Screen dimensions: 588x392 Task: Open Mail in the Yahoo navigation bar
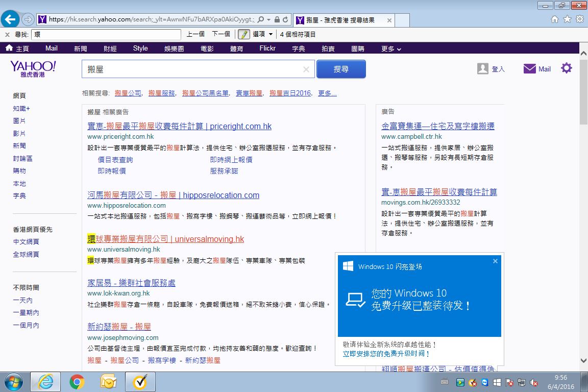tap(52, 48)
